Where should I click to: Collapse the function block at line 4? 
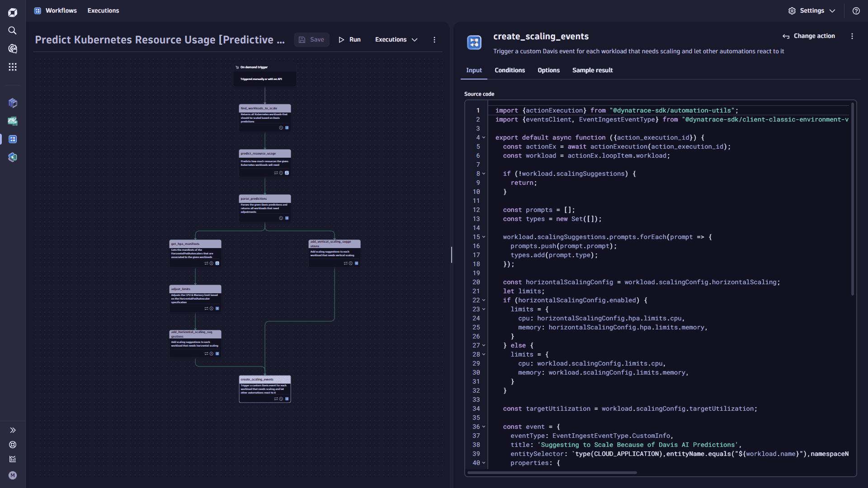(484, 137)
